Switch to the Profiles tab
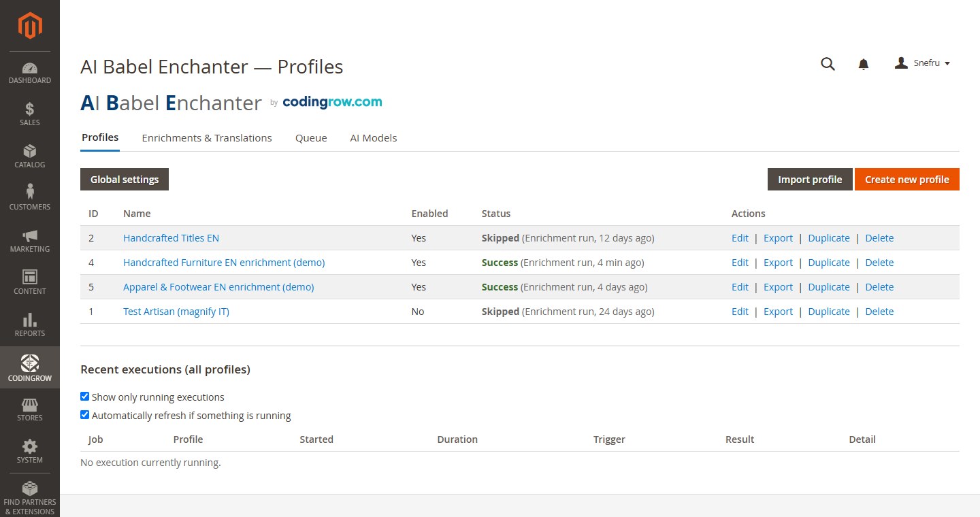Viewport: 980px width, 517px height. (x=100, y=137)
